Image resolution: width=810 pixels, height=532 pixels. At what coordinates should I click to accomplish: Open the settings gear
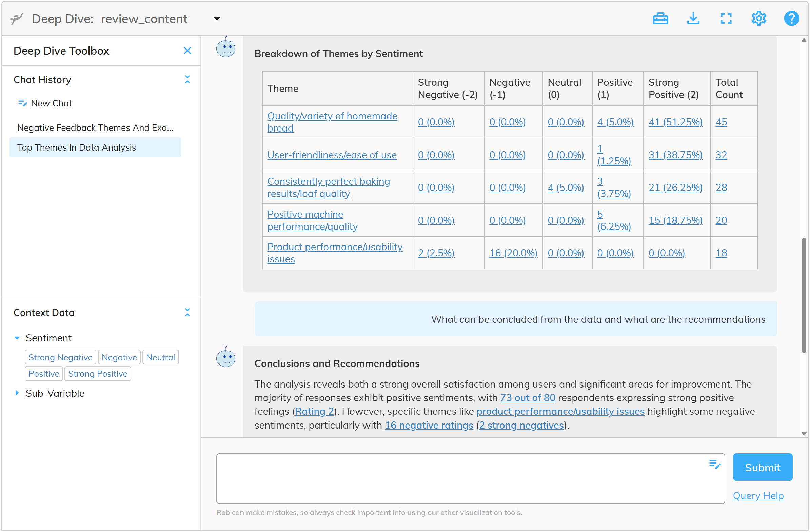[x=759, y=18]
